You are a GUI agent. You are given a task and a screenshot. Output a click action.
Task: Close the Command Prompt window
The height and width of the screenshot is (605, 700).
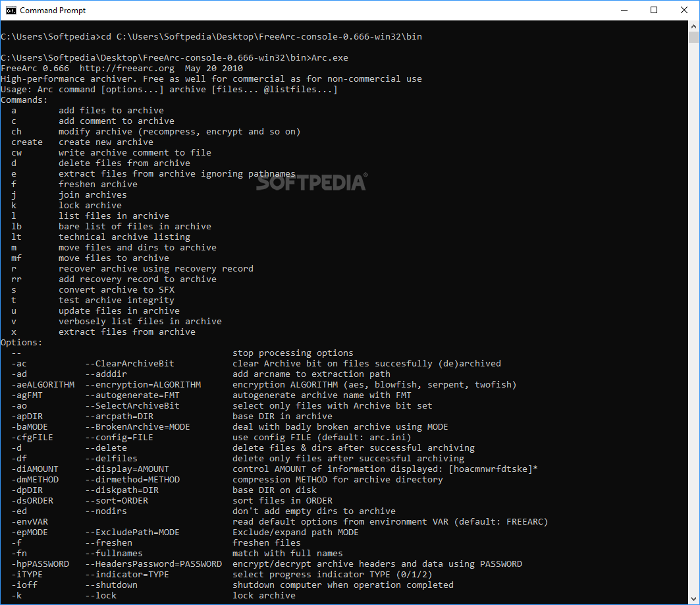(x=684, y=11)
